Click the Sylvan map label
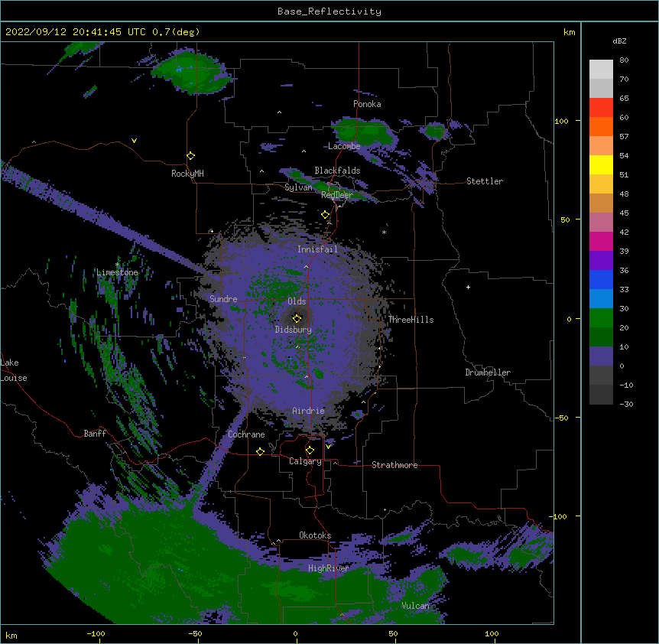Viewport: 659px width, 644px height. [x=298, y=187]
